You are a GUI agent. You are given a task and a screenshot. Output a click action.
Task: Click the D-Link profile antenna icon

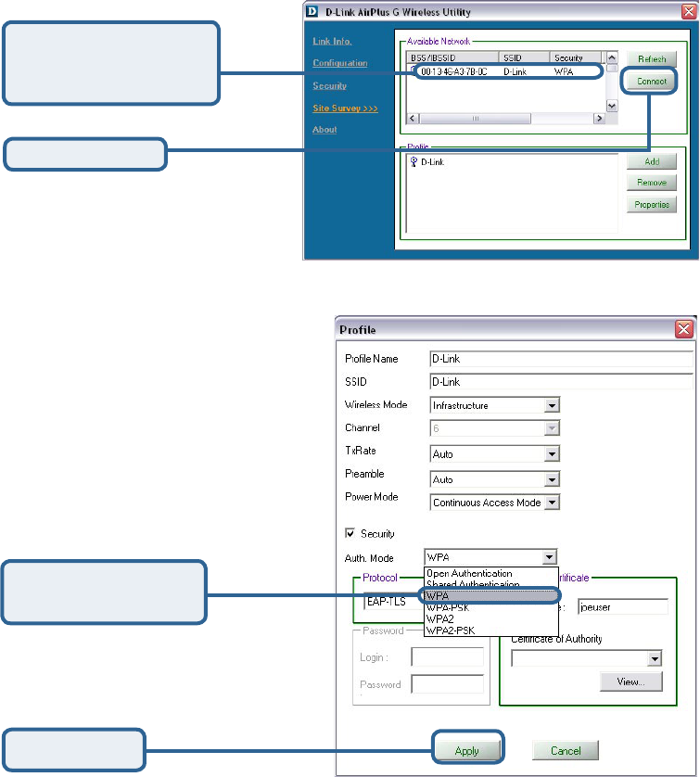coord(414,161)
